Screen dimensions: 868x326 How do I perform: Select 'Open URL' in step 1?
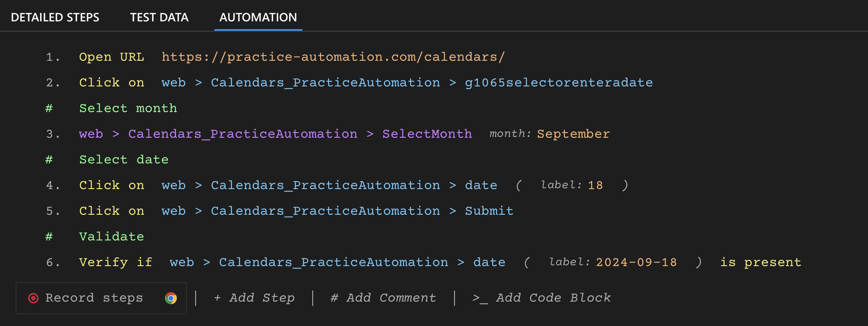[111, 57]
